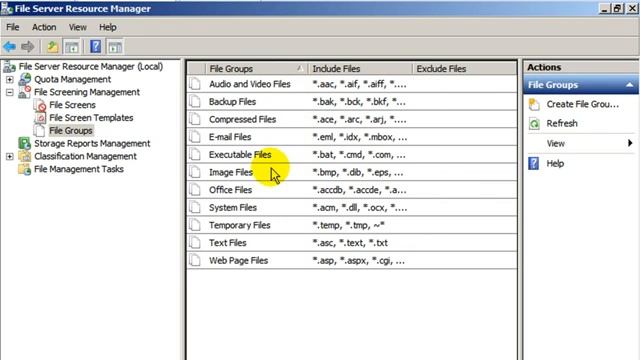Click the Audio and Video Files row icon

(x=196, y=84)
